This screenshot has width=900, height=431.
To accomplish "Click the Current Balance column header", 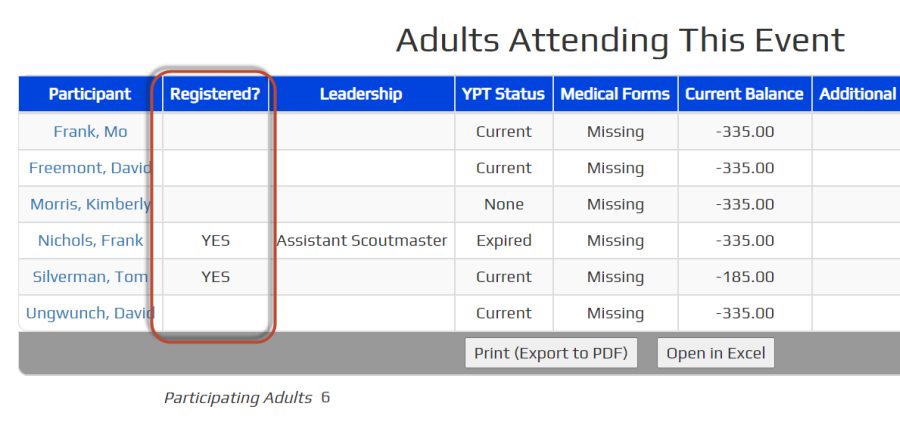I will [x=744, y=94].
